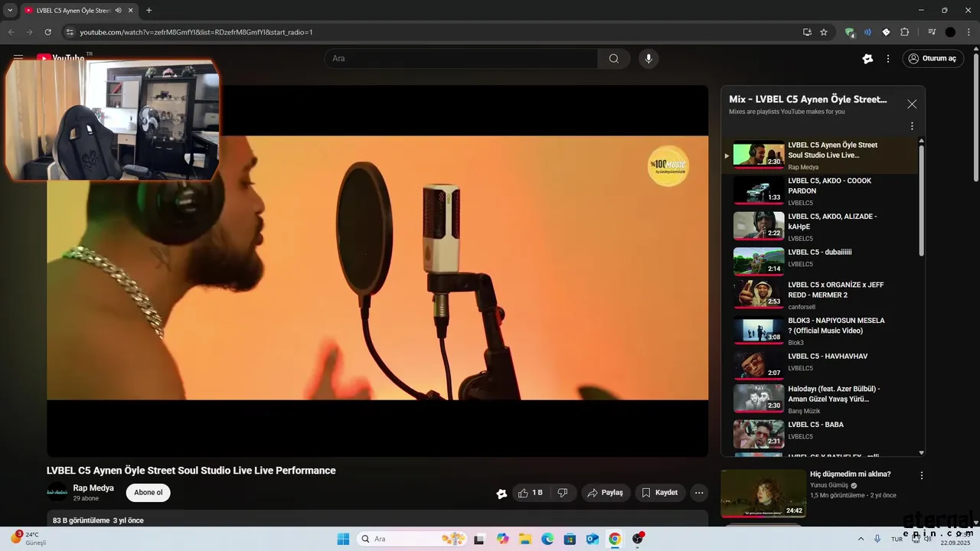Select LVBEL C5 x ORGANİZE MERMER 2
This screenshot has height=551, width=980.
[819, 295]
